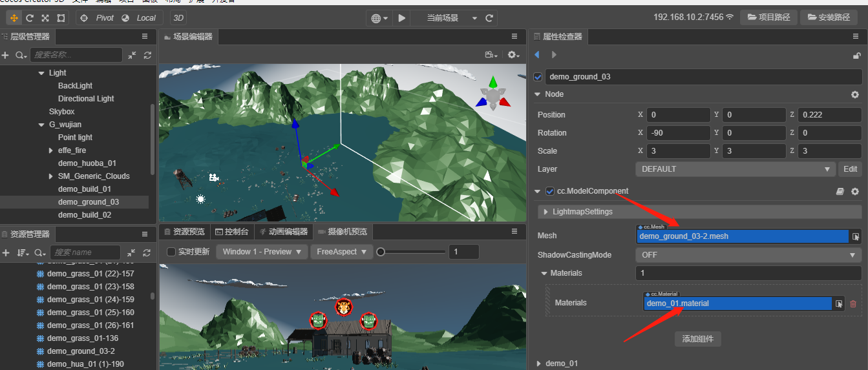Viewport: 868px width, 370px height.
Task: Open the camera preview panel menu
Action: pyautogui.click(x=514, y=231)
